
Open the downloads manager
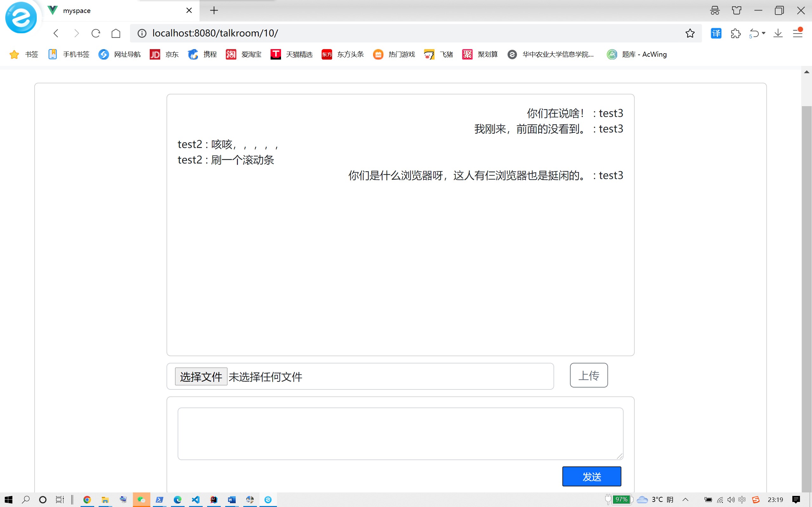click(x=778, y=33)
